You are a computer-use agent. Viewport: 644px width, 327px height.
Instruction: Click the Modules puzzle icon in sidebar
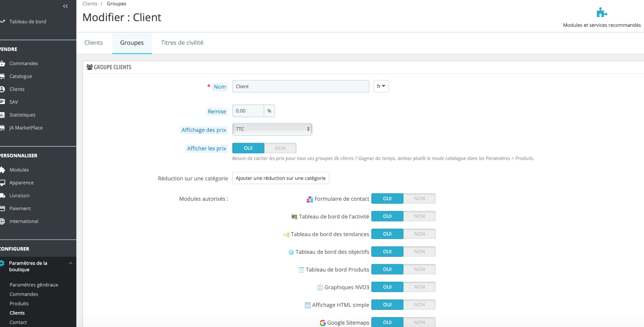2,170
